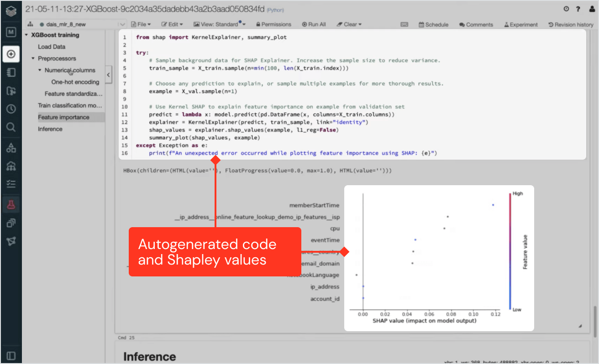
Task: Collapse the Preprocessors tree arrow
Action: point(33,58)
